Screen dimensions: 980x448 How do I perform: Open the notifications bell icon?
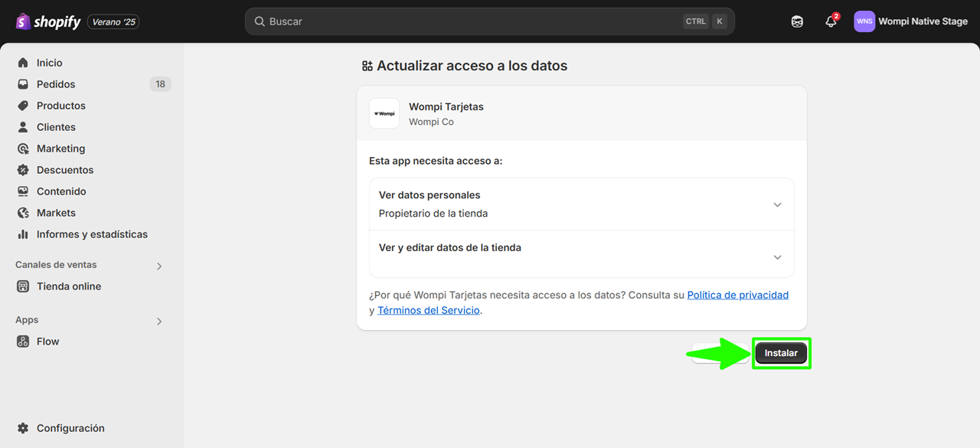831,21
